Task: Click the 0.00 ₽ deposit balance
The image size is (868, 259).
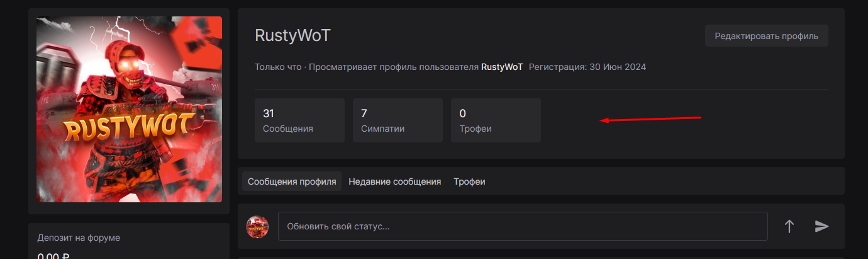Action: click(53, 256)
